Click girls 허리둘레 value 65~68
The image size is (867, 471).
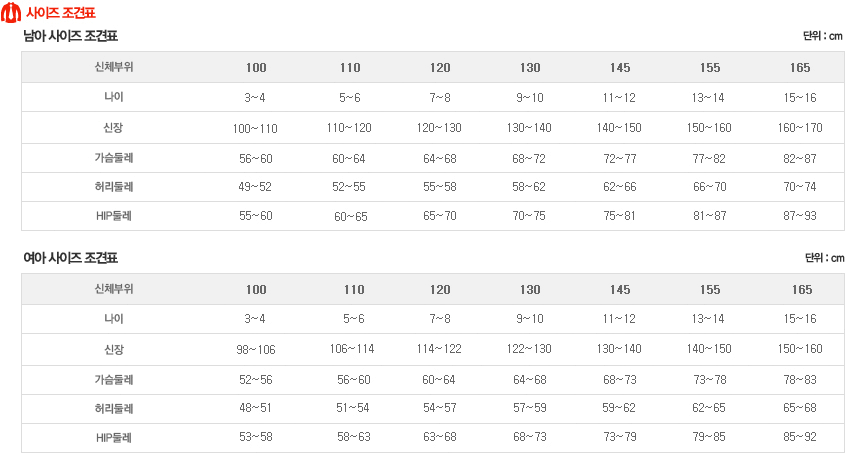(800, 408)
